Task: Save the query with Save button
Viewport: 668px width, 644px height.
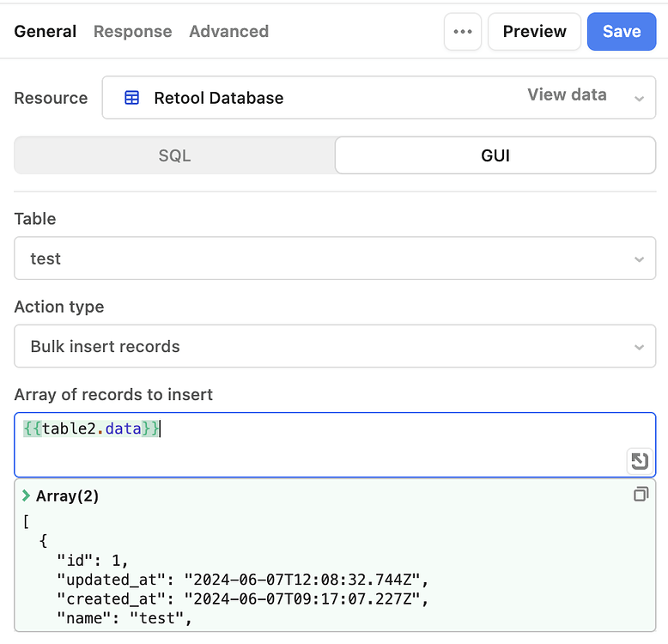Action: coord(621,32)
